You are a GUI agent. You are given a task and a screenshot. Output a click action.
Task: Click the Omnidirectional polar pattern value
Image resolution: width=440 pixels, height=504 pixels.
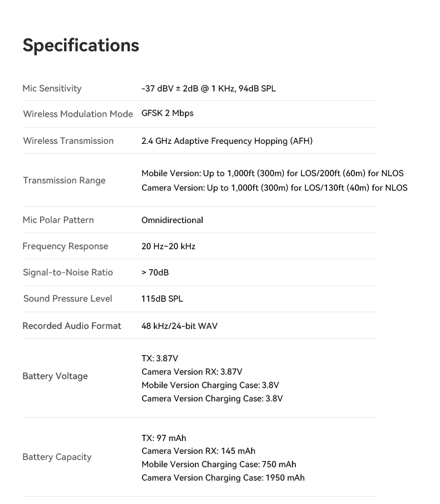click(172, 220)
